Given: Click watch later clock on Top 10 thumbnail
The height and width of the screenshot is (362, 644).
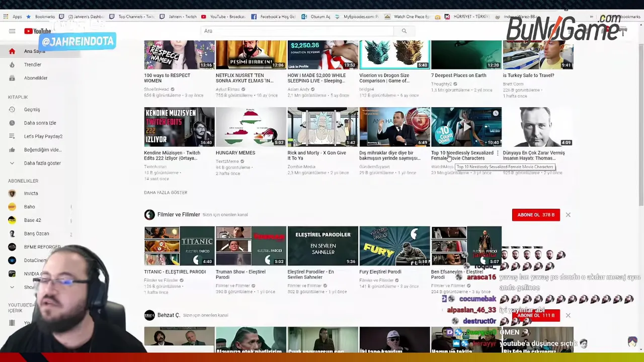Looking at the screenshot, I should (496, 113).
